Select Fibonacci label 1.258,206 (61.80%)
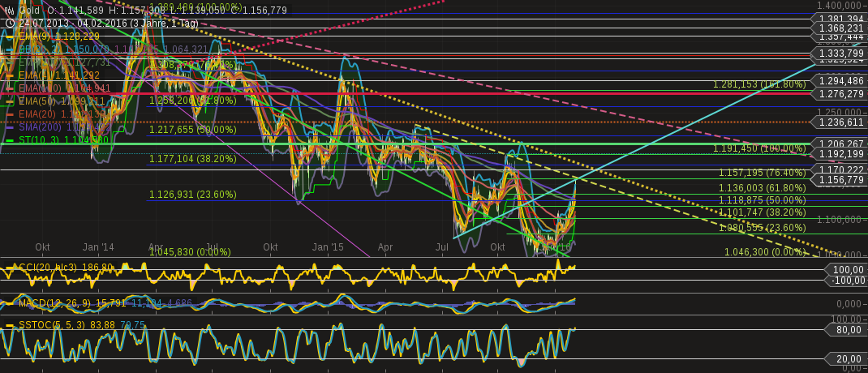Image resolution: width=868 pixels, height=373 pixels. click(192, 101)
